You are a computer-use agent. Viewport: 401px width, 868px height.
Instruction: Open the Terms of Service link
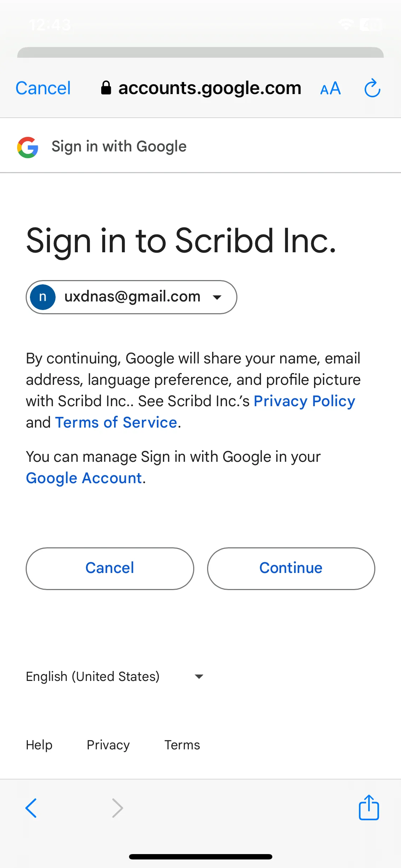(116, 423)
